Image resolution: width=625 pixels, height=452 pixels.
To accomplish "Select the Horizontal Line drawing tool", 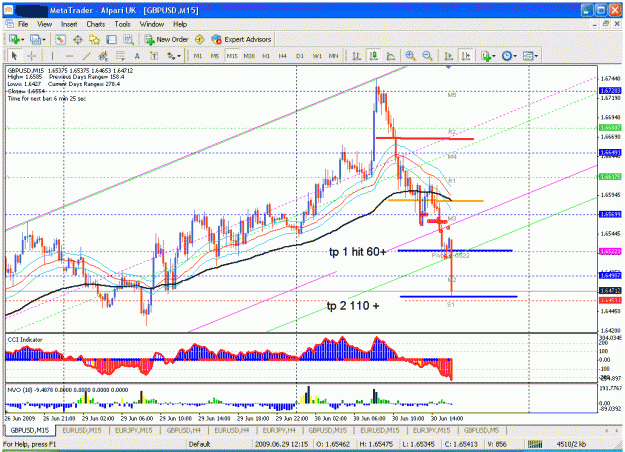I will tap(69, 56).
